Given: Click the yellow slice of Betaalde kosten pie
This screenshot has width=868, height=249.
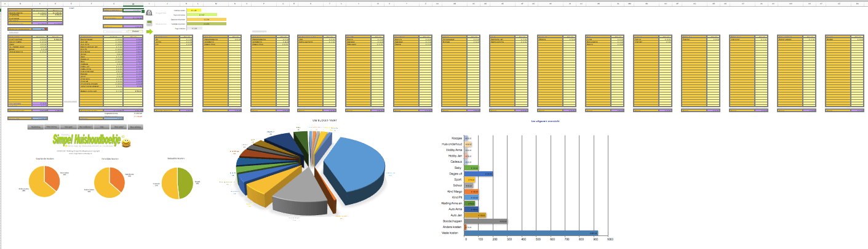Looking at the screenshot, I should tap(169, 182).
